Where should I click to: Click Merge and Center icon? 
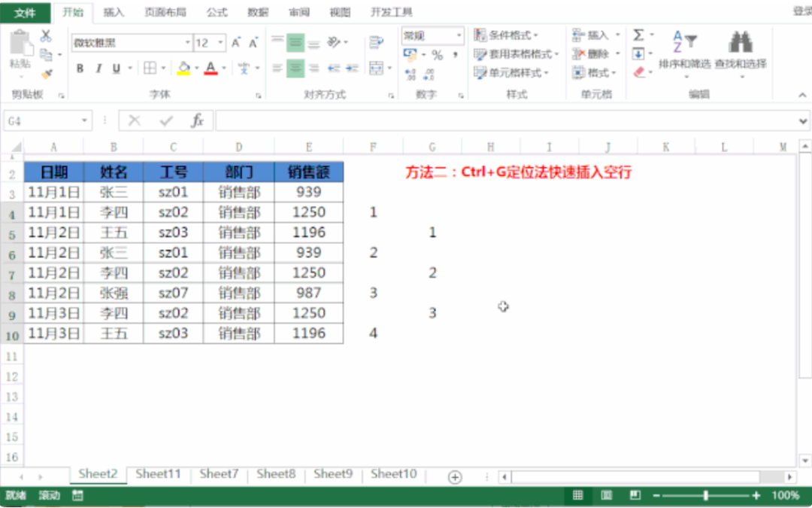click(x=377, y=68)
